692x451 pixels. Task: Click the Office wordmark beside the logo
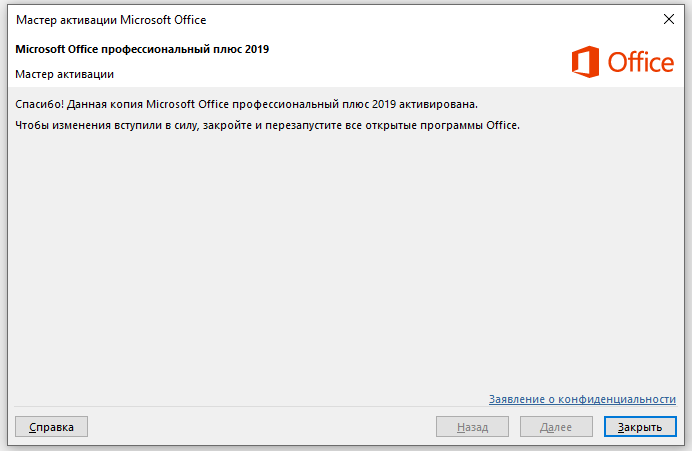(640, 62)
